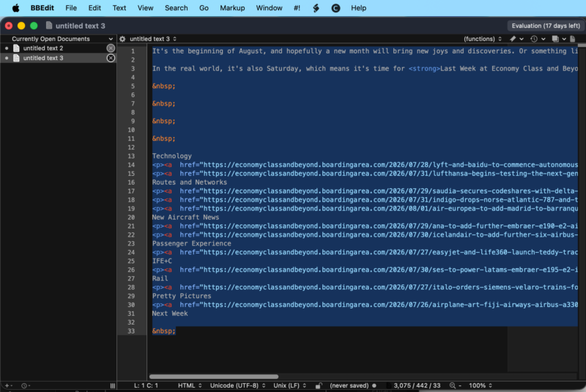Open the Help menu
This screenshot has width=586, height=392.
coord(358,8)
